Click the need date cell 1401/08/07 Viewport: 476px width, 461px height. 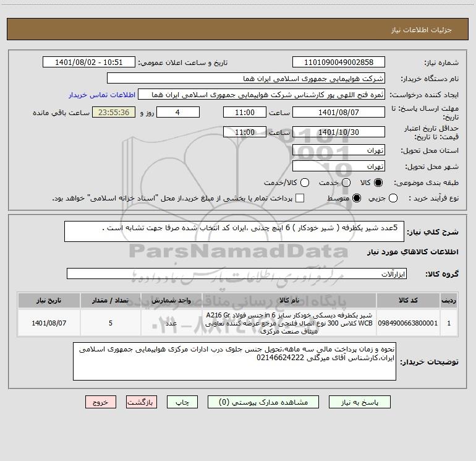tap(49, 323)
